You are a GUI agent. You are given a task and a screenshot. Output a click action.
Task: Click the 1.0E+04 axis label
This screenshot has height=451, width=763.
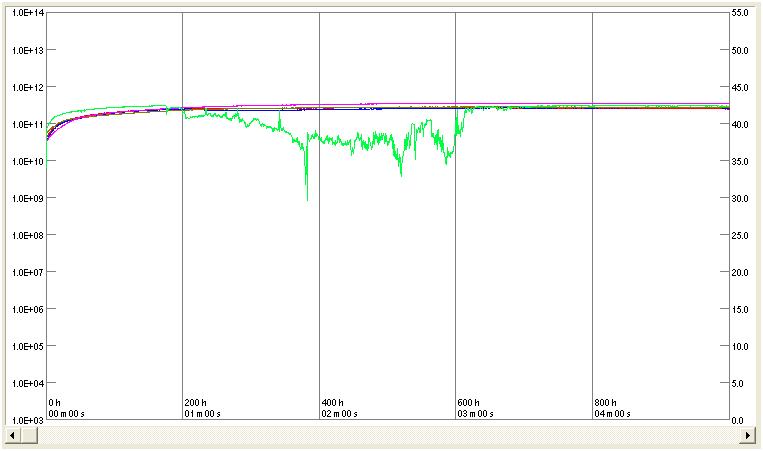pos(28,383)
